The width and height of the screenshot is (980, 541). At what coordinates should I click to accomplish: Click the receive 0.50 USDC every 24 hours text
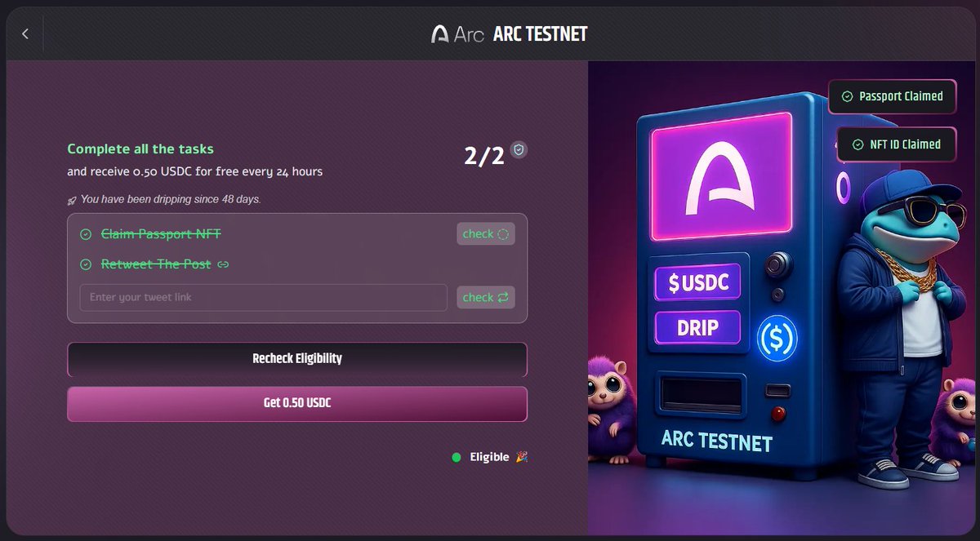pyautogui.click(x=195, y=172)
